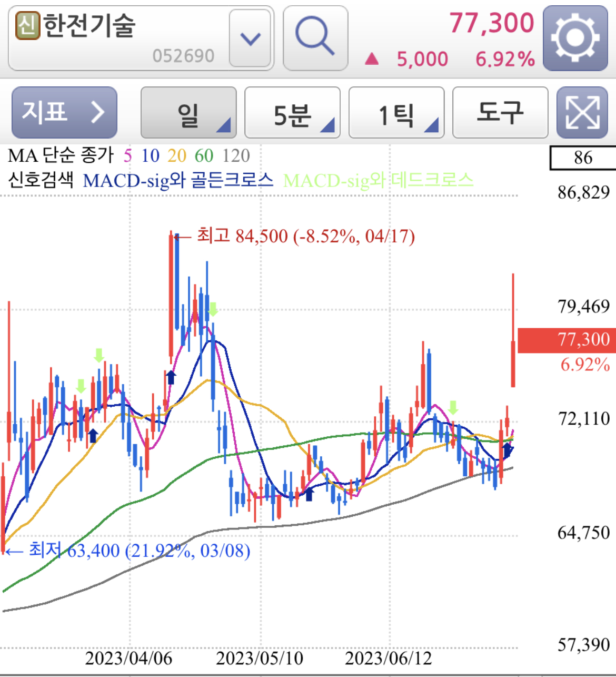Click the 86,829 axis label
The width and height of the screenshot is (616, 677).
584,192
